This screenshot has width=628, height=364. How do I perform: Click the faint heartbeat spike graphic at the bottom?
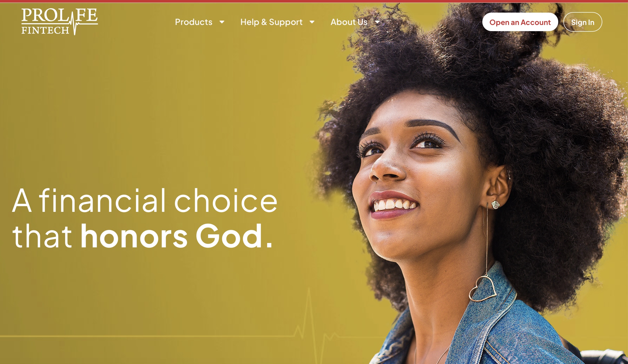click(309, 324)
